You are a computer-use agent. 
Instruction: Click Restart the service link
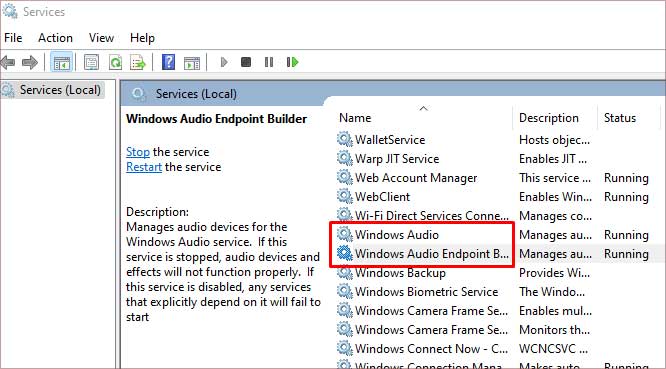coord(144,167)
